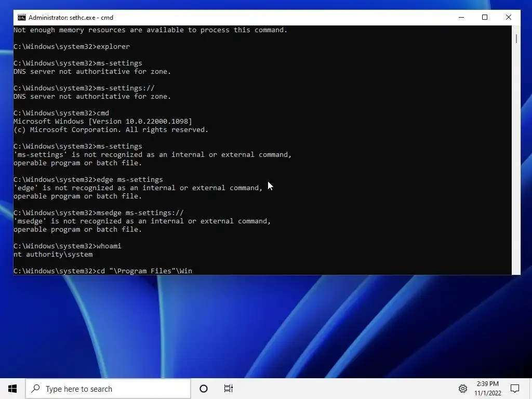Click the first 'DNS server not authoritative' line
Screen dimensions: 532x399
(x=92, y=72)
